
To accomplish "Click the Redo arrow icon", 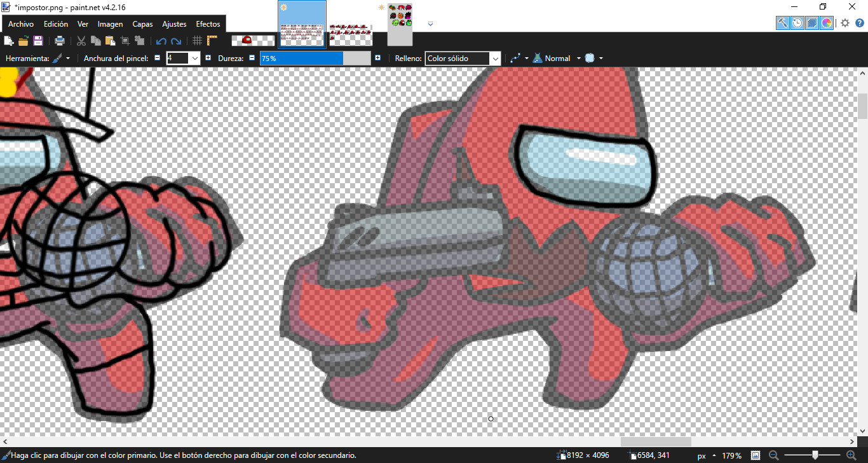I will click(x=176, y=41).
